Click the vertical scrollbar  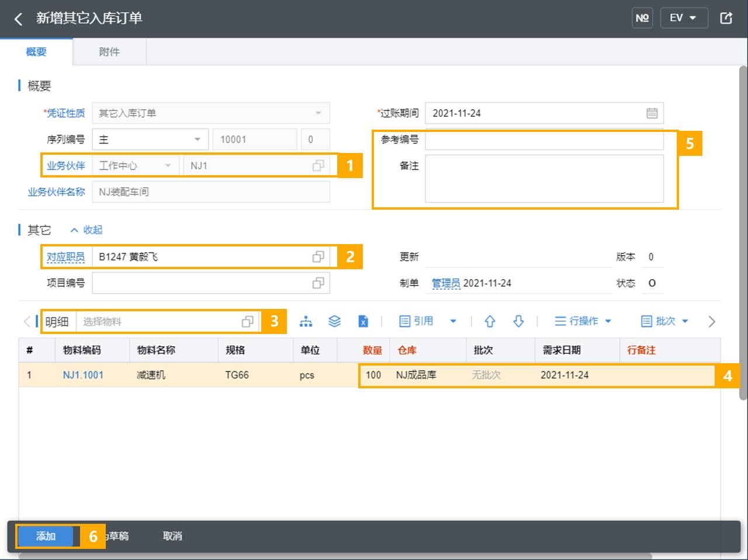pos(743,233)
